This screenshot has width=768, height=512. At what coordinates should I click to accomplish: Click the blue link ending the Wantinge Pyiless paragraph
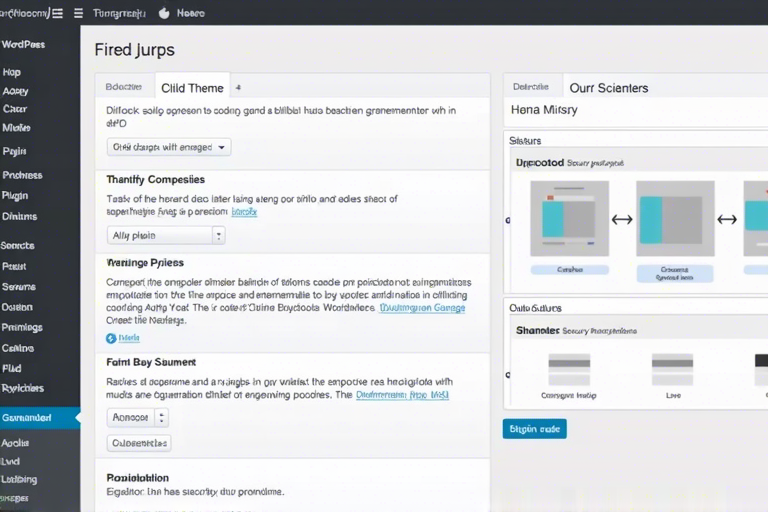click(422, 309)
